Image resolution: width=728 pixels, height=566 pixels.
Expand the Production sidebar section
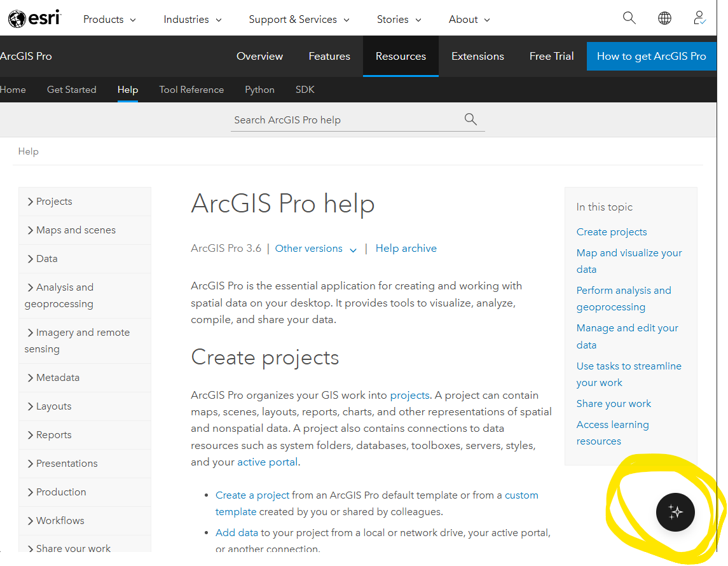tap(85, 492)
